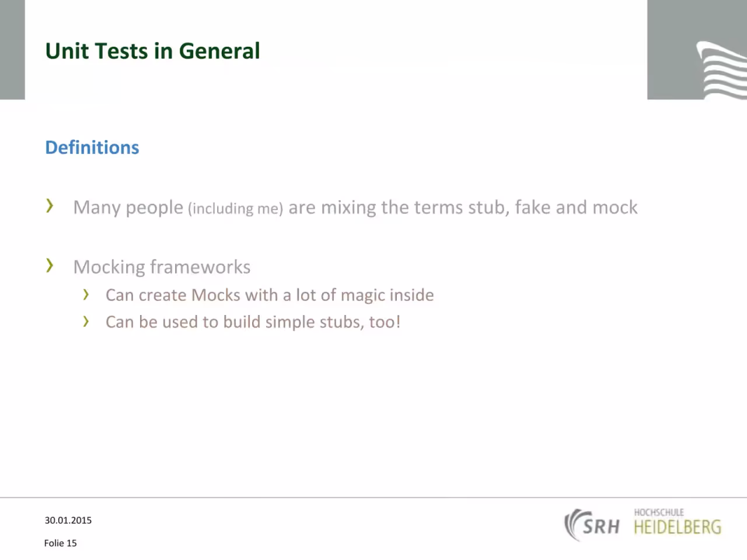Click the footer divider line
Viewport: 747px width, 560px height.
pyautogui.click(x=373, y=498)
